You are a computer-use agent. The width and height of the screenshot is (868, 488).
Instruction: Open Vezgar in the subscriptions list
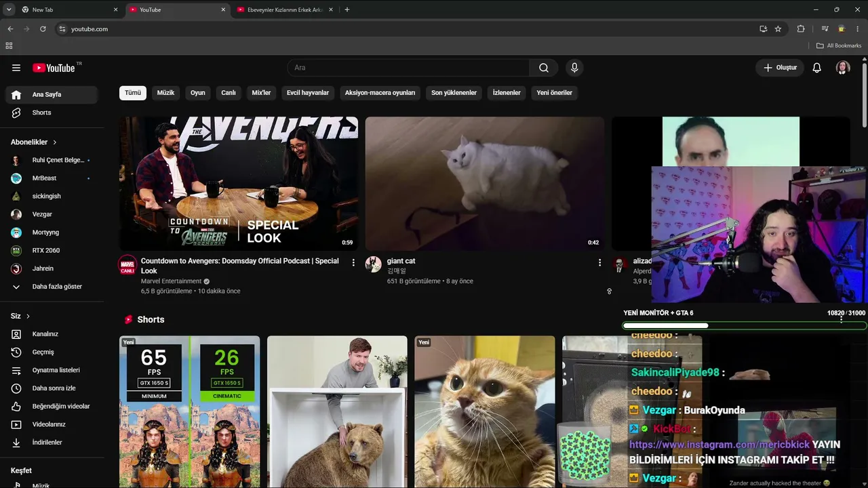(52, 214)
